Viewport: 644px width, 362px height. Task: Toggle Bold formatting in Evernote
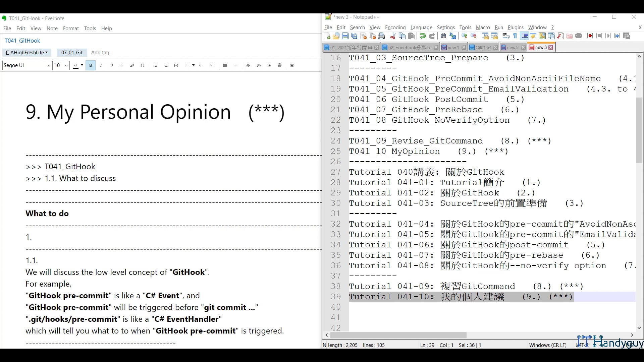coord(91,65)
